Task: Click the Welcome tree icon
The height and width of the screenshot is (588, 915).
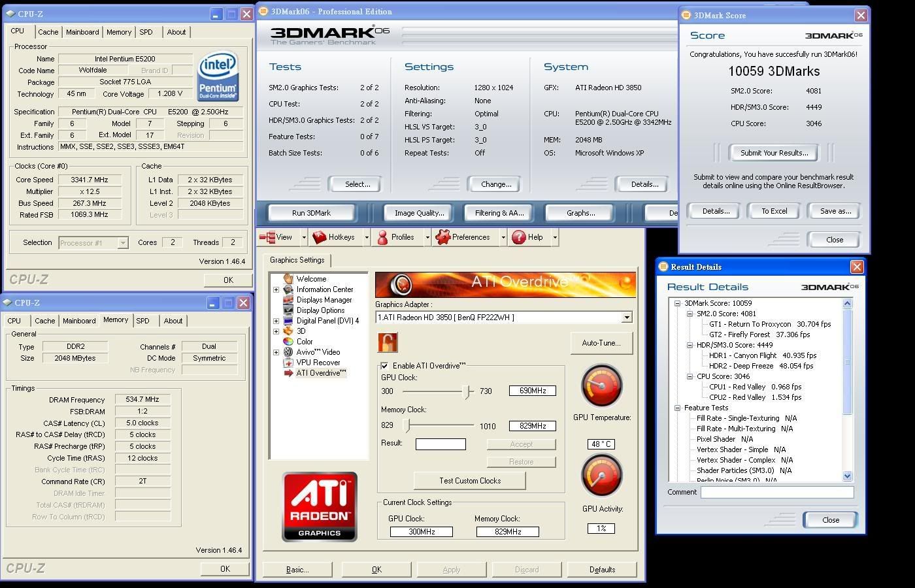Action: 288,279
